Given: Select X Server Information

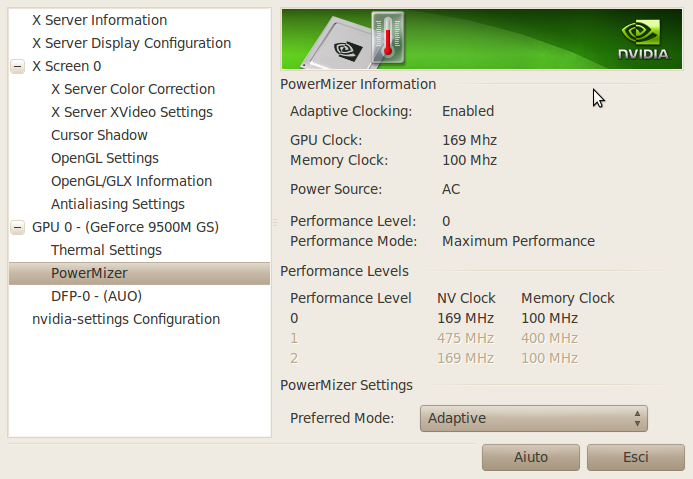Looking at the screenshot, I should coord(99,20).
